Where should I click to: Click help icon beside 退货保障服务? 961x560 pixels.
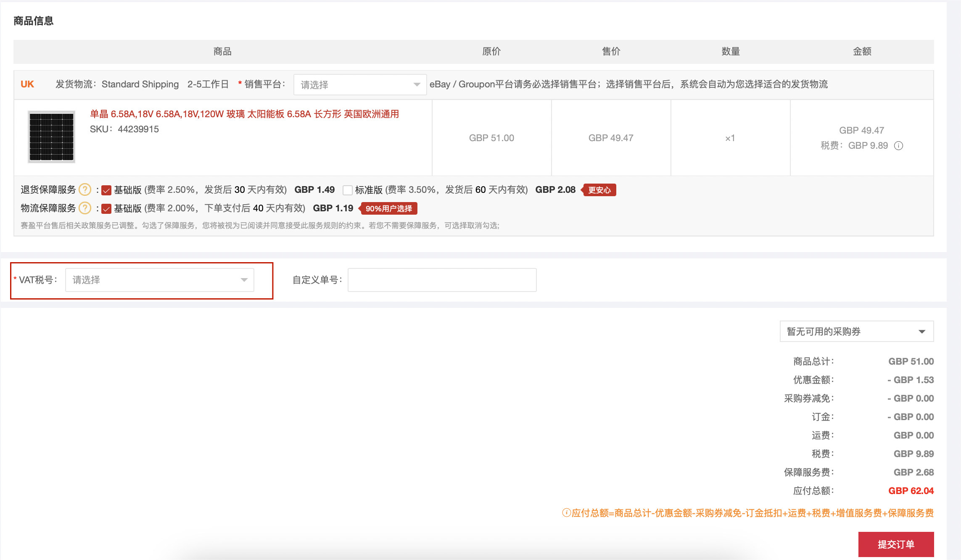coord(85,190)
